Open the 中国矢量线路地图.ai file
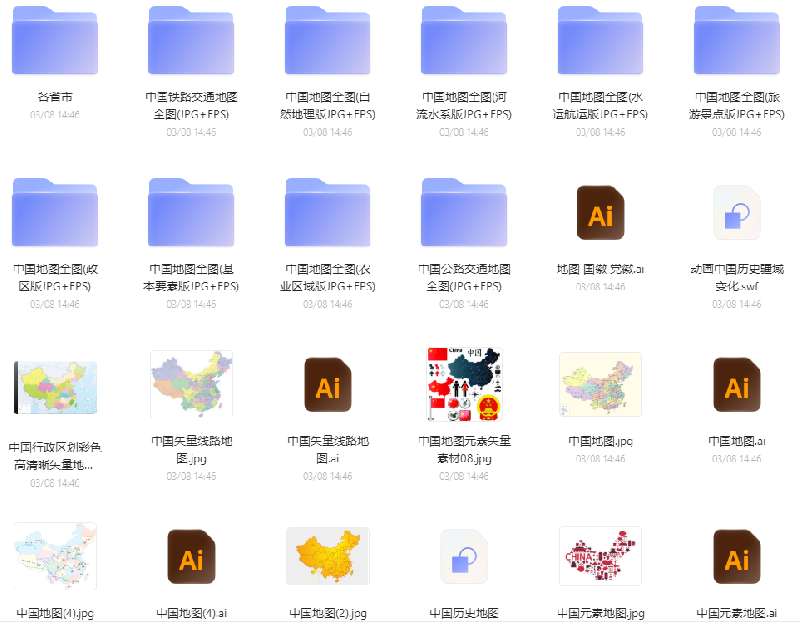This screenshot has width=800, height=625. tap(327, 383)
